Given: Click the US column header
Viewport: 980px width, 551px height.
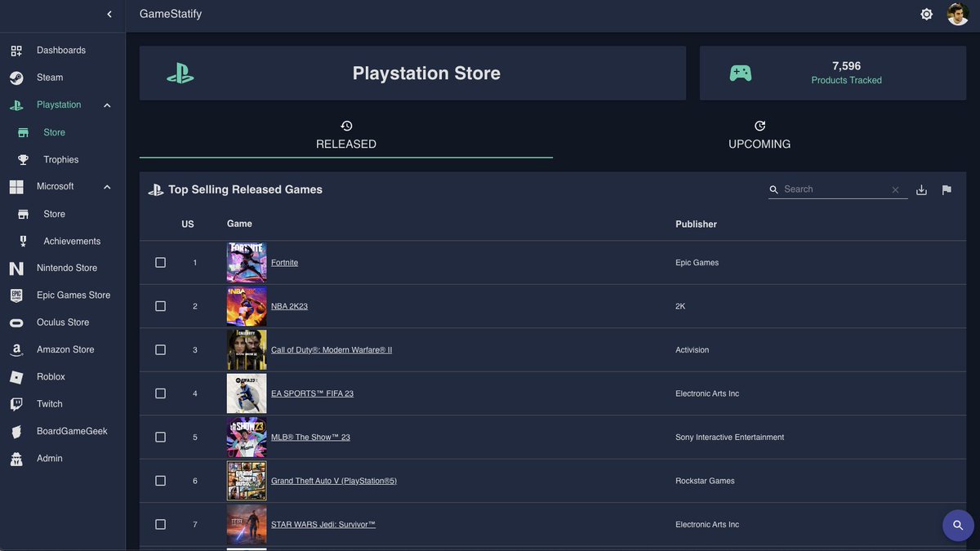Looking at the screenshot, I should (188, 224).
